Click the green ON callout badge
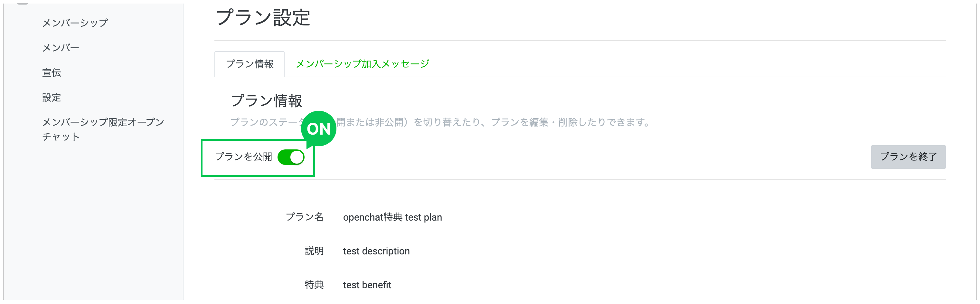 (318, 129)
